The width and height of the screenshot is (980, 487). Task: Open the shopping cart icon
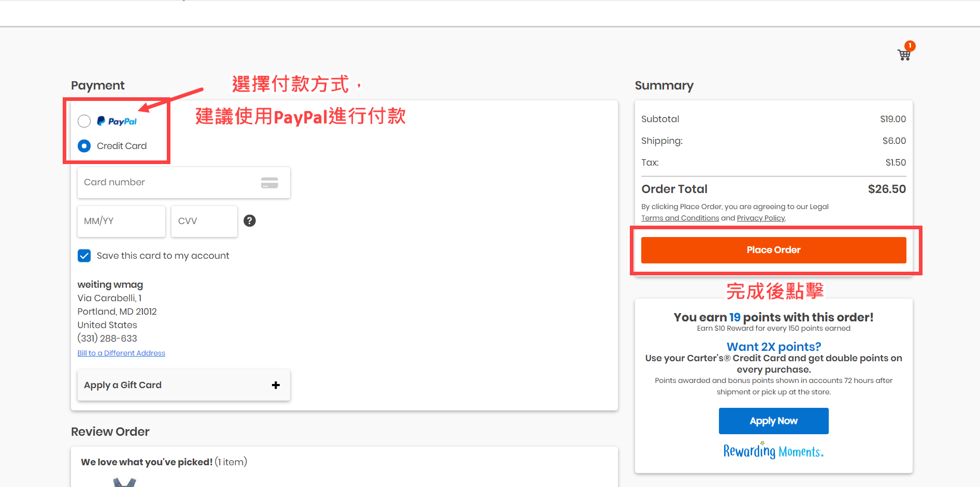[x=904, y=54]
